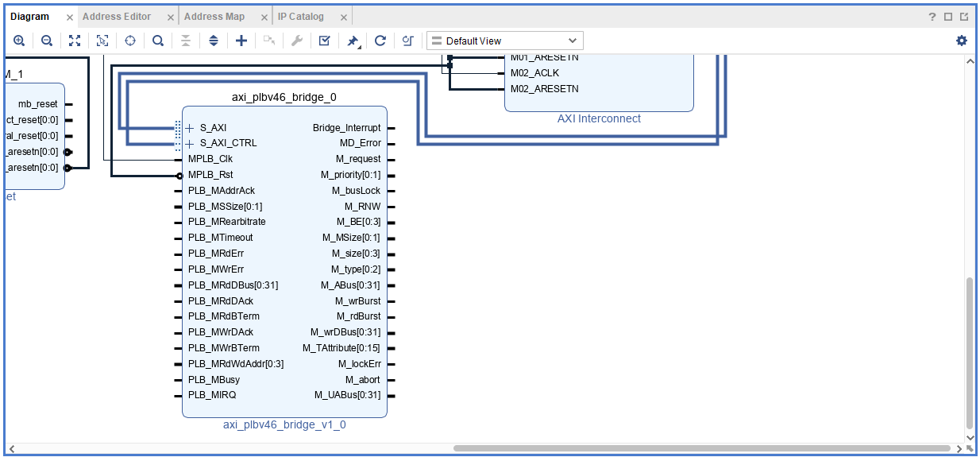The width and height of the screenshot is (980, 461).
Task: Close the IP Catalog tab
Action: [344, 17]
